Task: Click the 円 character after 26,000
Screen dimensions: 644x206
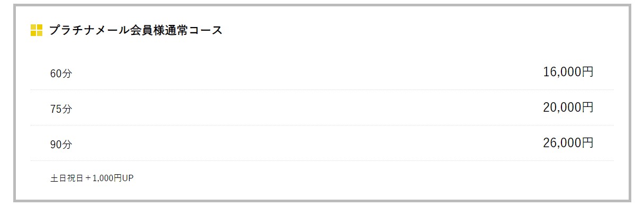Action: [587, 143]
